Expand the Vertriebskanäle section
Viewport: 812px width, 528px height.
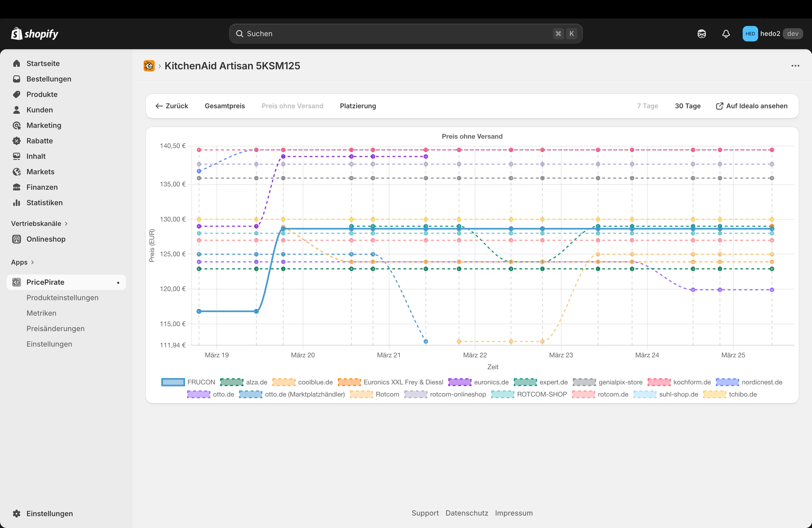click(x=39, y=223)
